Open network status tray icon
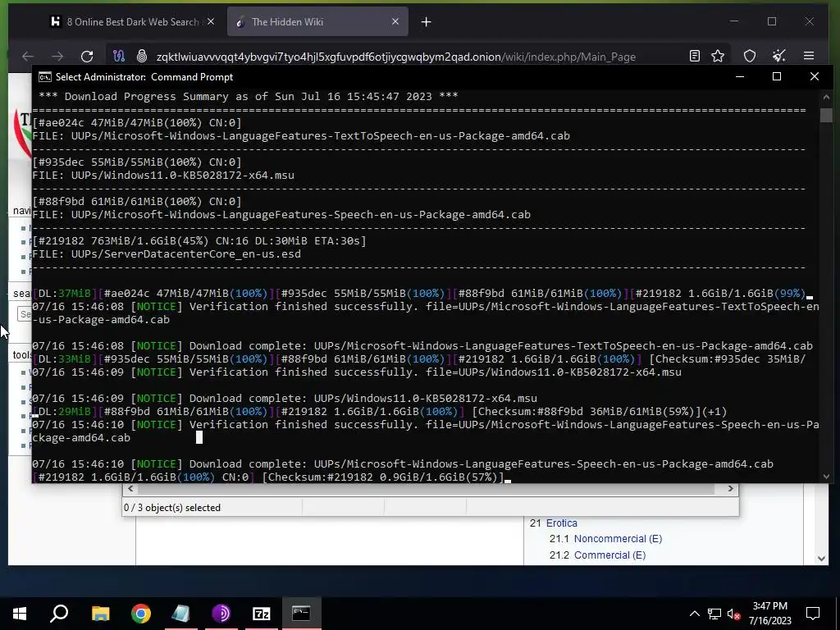This screenshot has height=630, width=840. tap(714, 614)
